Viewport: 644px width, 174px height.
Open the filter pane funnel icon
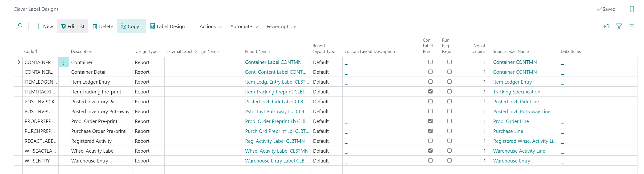coord(619,26)
